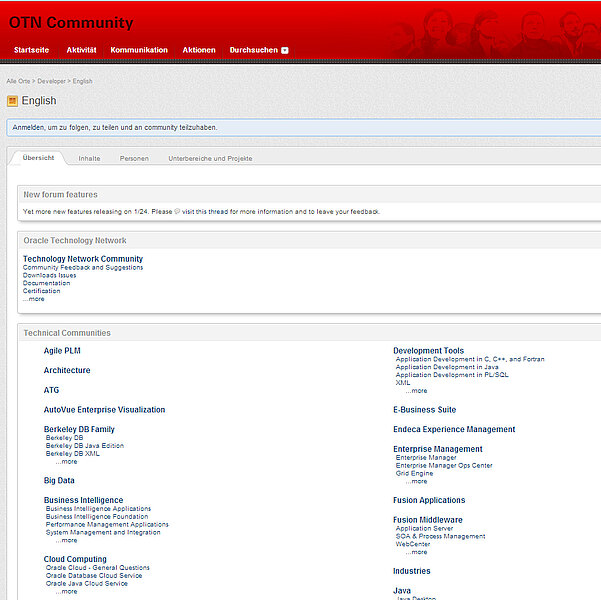This screenshot has width=601, height=600.
Task: Expand more under Development Tools
Action: [x=416, y=391]
